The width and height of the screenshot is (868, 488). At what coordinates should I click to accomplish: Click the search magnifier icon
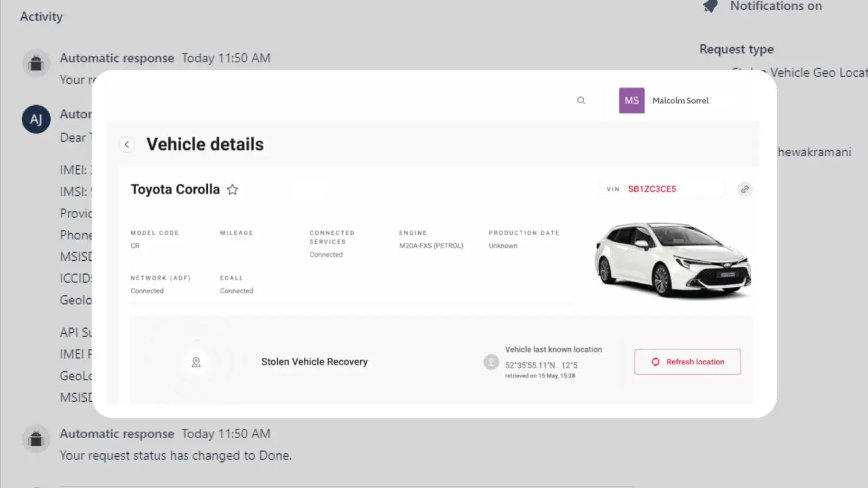pyautogui.click(x=581, y=100)
